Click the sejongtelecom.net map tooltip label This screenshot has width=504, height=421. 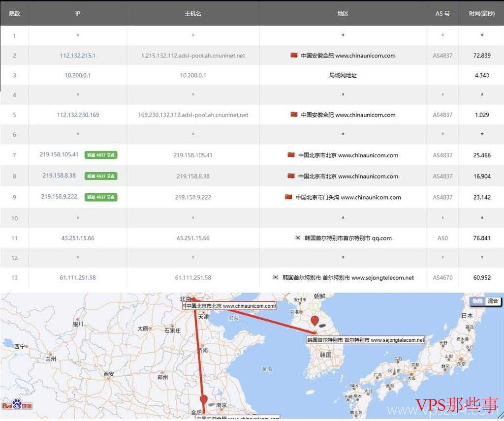click(x=366, y=340)
